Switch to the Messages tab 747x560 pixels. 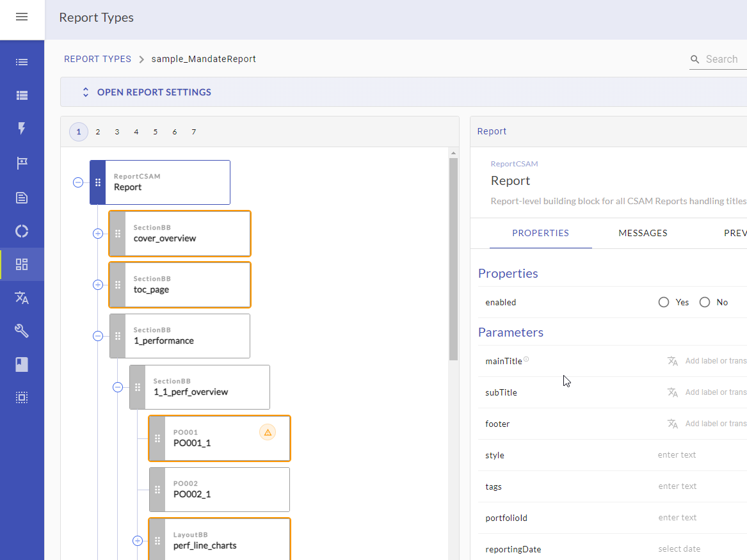click(643, 233)
